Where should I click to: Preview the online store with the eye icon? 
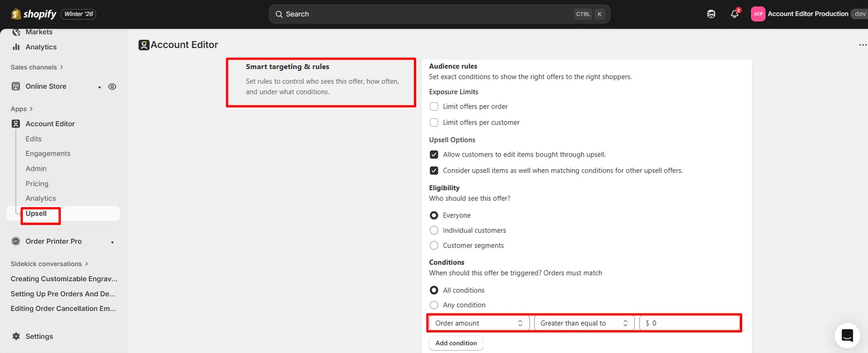click(x=112, y=87)
